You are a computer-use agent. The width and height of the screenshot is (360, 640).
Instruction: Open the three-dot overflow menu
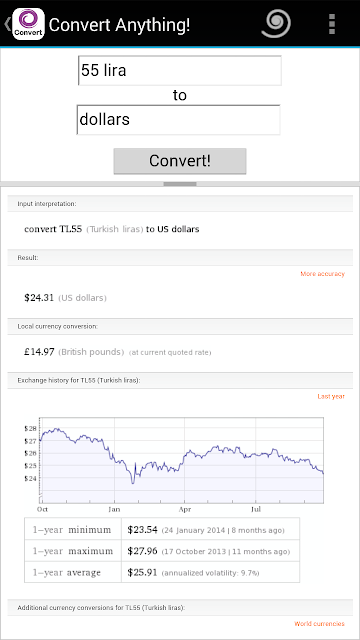(x=332, y=24)
